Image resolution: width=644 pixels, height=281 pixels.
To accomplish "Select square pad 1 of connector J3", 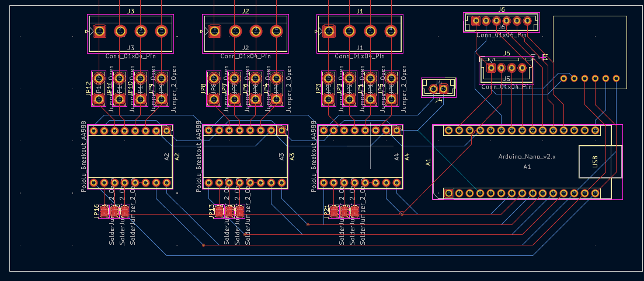I will coord(100,31).
